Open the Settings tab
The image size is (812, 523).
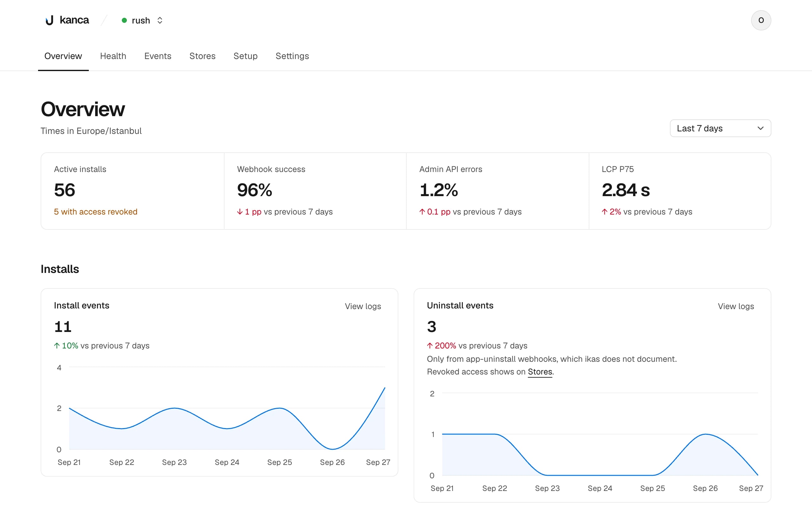(292, 56)
